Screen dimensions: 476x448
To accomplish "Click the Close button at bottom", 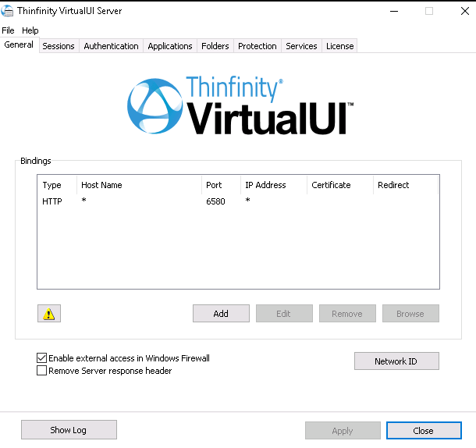I will (424, 430).
